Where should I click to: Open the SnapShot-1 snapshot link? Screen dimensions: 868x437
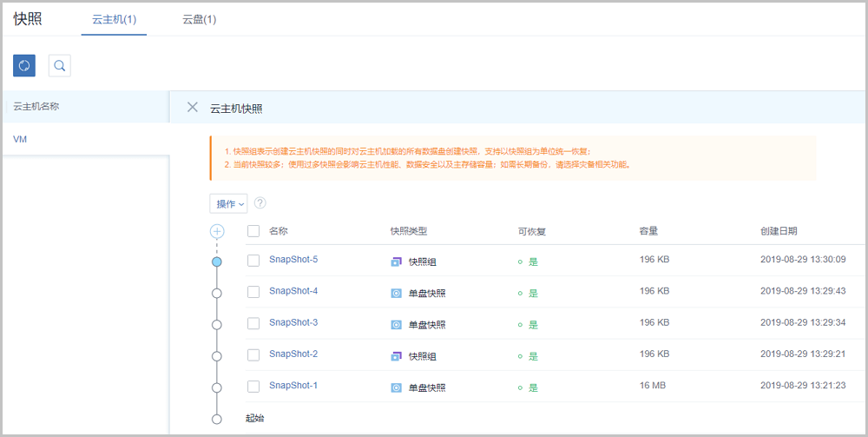pyautogui.click(x=293, y=386)
